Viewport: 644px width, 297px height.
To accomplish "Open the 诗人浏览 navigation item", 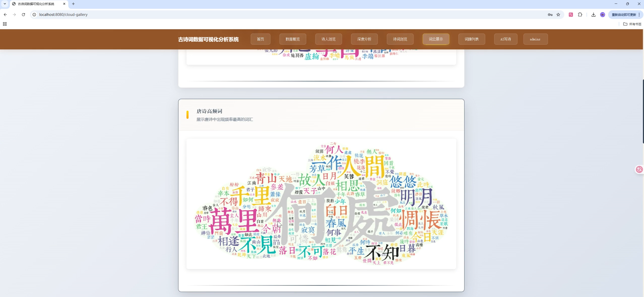I will click(329, 39).
